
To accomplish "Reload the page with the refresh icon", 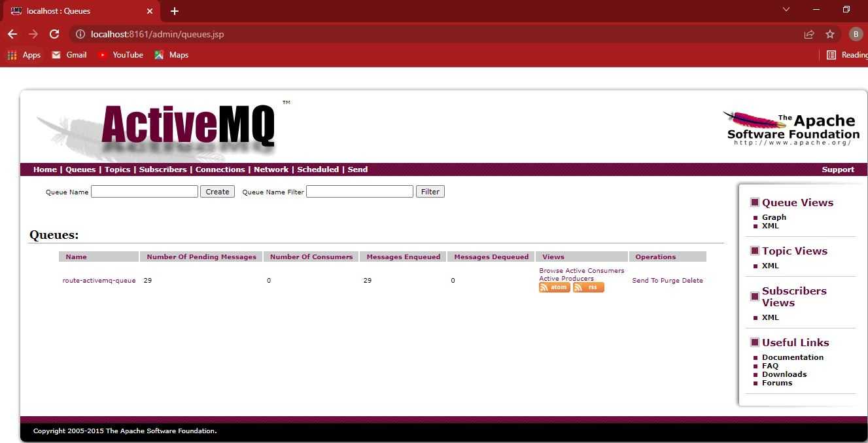I will 54,34.
